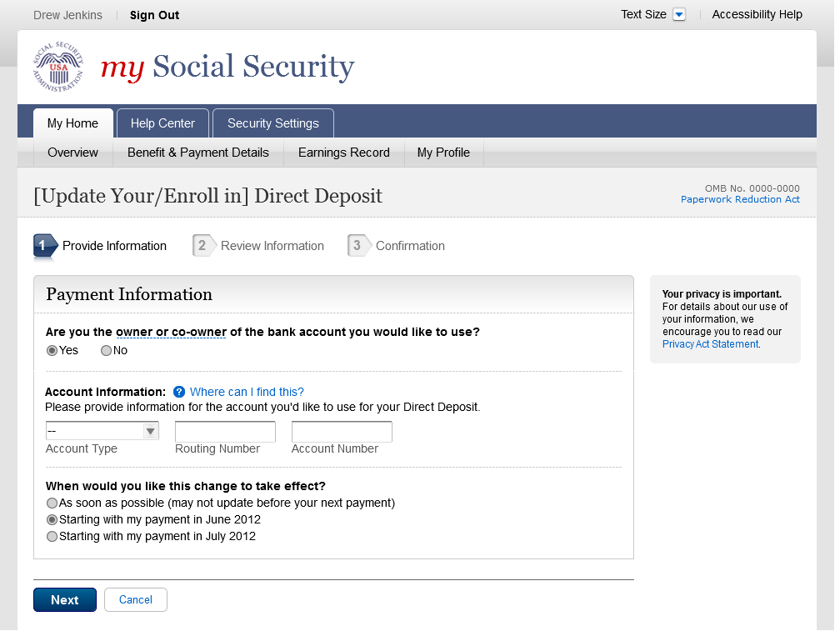Viewport: 840px width, 636px height.
Task: Open the Earnings Record submenu
Action: coord(343,153)
